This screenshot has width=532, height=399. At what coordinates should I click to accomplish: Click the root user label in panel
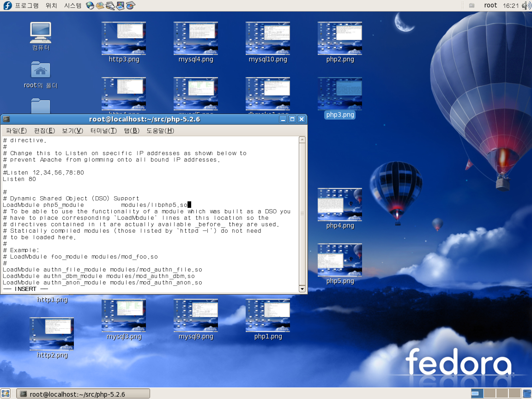[x=490, y=6]
